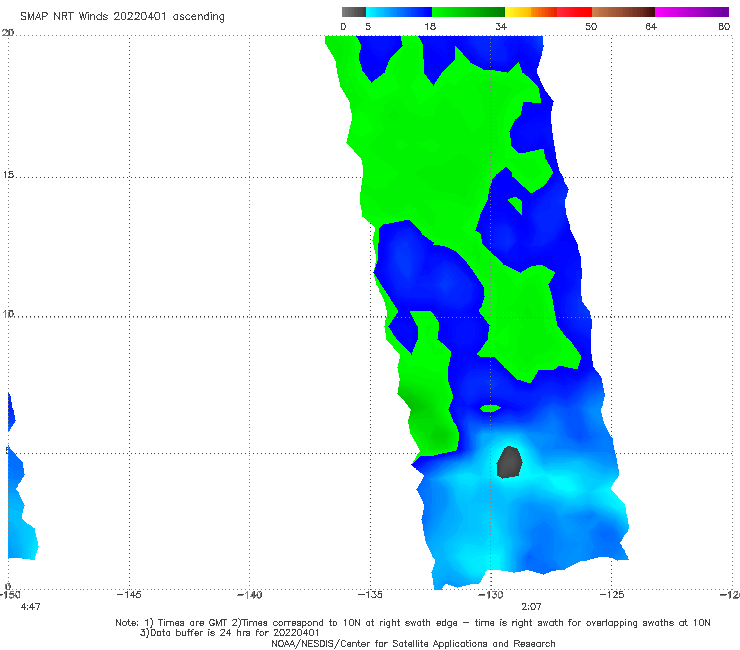740x650 pixels.
Task: Click the small green oval near 6.5N
Action: tap(490, 408)
